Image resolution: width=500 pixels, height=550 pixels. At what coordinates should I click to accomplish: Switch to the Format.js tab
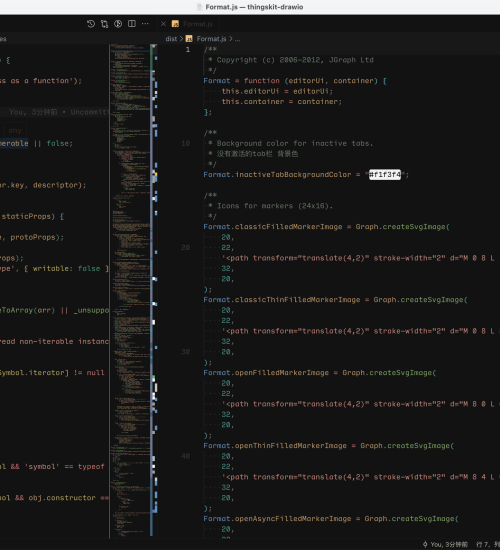[x=198, y=24]
